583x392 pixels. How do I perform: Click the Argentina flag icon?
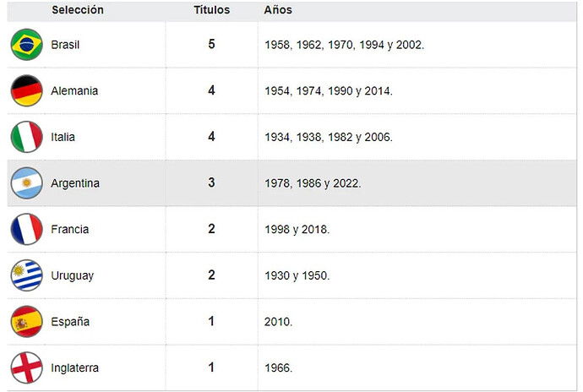click(x=26, y=183)
